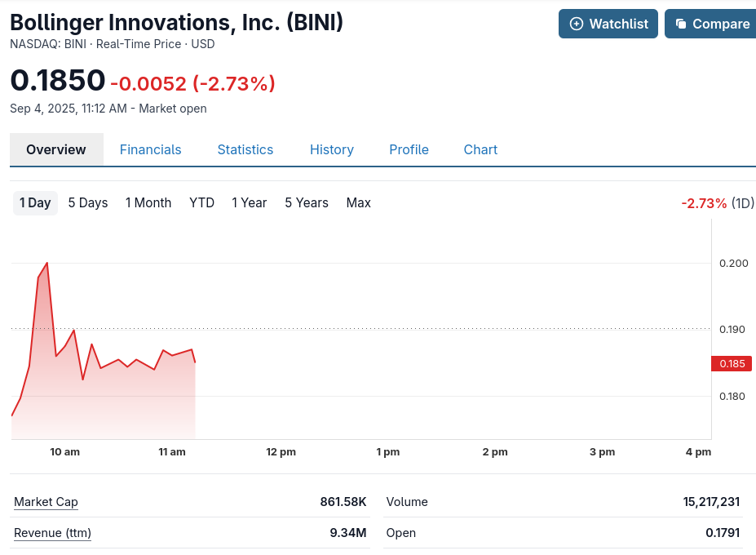Select the Overview tab
Viewport: 756px width, 555px height.
coord(56,149)
